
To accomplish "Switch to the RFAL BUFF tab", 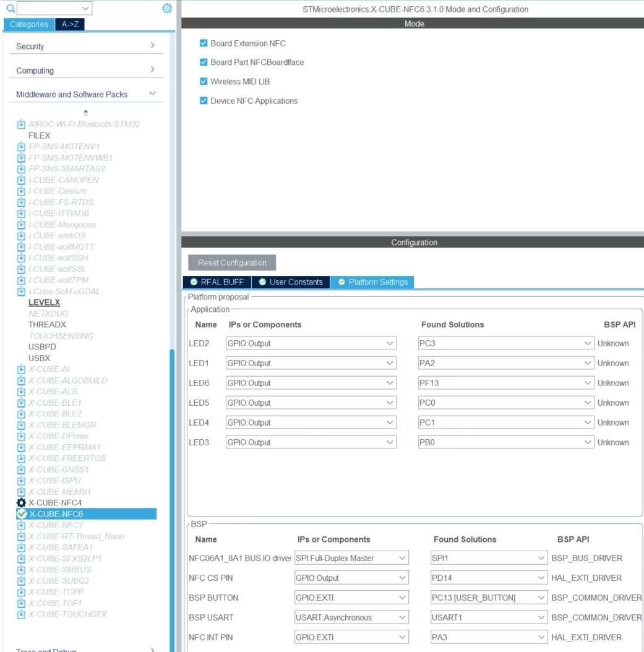I will point(217,282).
